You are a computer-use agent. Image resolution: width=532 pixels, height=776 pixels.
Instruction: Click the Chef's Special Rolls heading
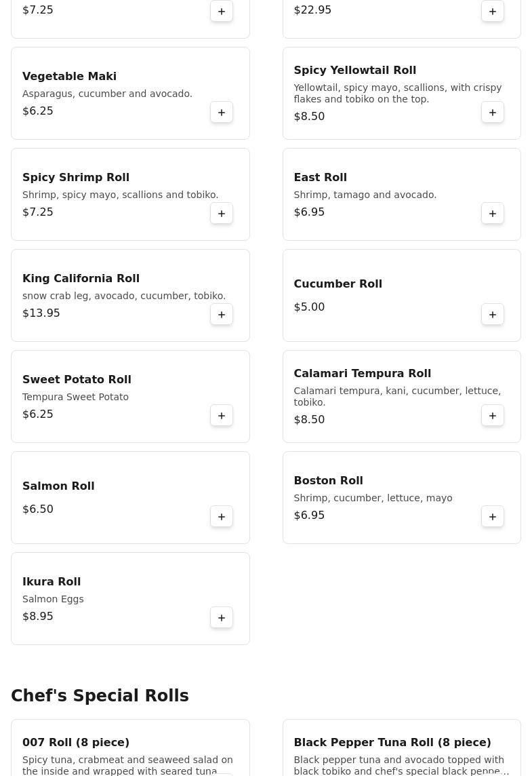click(100, 696)
